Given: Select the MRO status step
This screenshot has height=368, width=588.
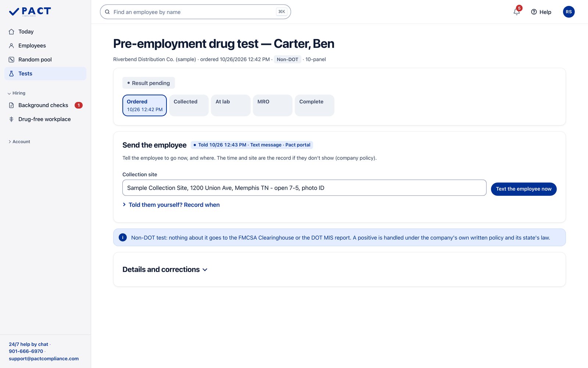Looking at the screenshot, I should click(x=273, y=105).
